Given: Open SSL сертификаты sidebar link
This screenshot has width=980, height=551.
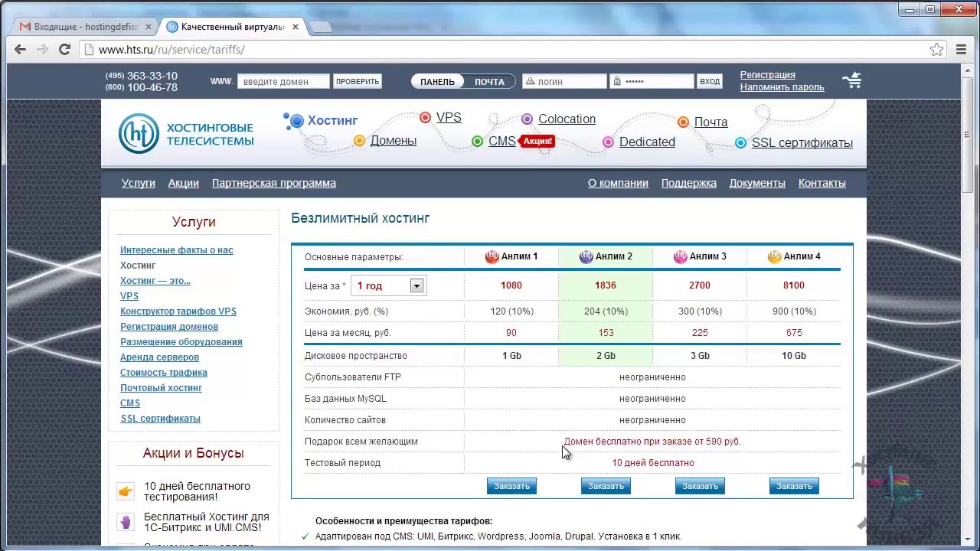Looking at the screenshot, I should pos(161,419).
